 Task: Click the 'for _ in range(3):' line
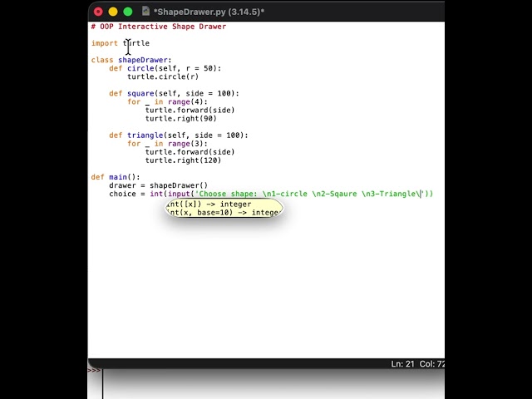point(167,144)
